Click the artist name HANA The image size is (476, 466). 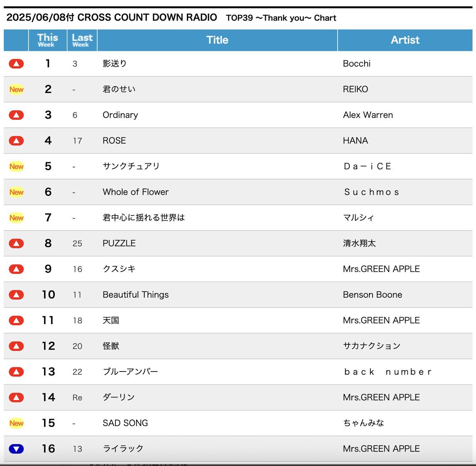[x=355, y=141]
